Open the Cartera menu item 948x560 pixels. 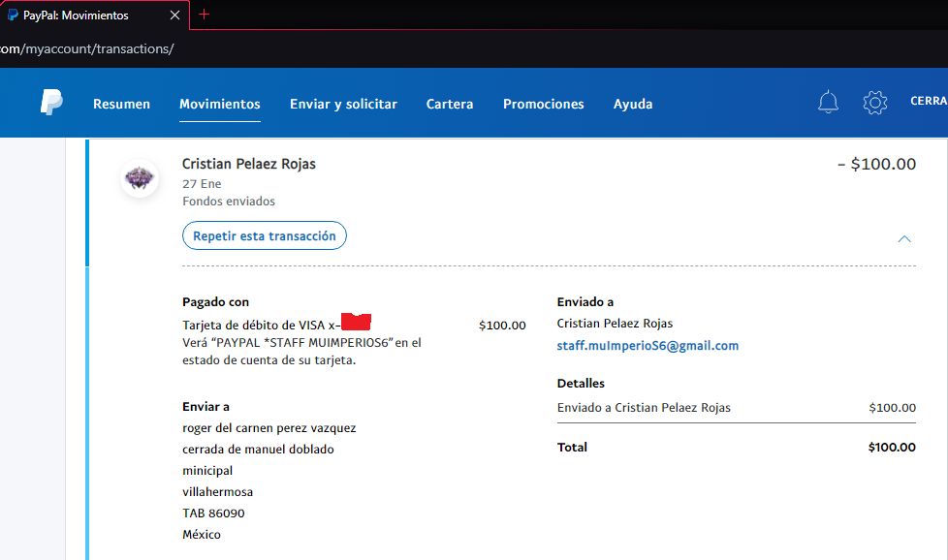click(x=450, y=104)
